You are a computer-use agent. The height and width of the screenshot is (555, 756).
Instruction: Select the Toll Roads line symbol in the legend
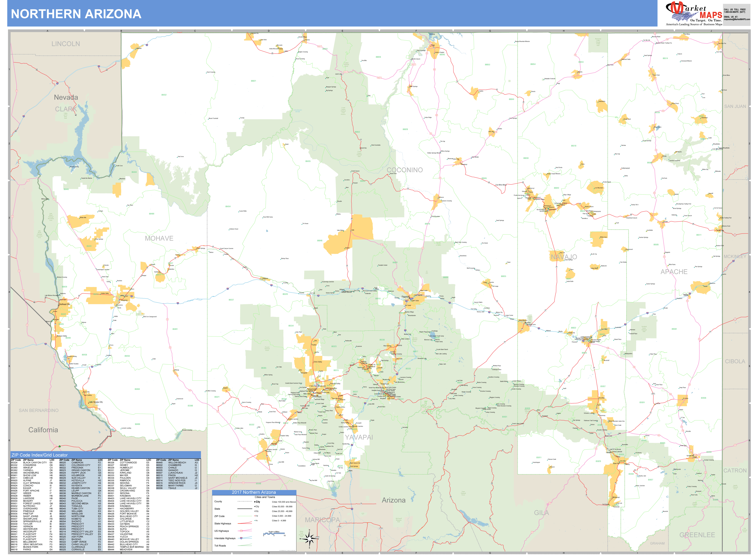pyautogui.click(x=245, y=546)
